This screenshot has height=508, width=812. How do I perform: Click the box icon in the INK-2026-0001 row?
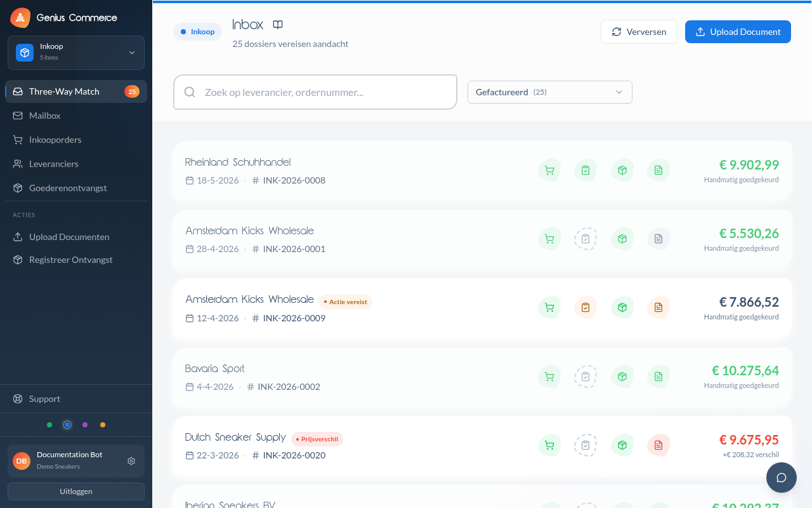(x=622, y=239)
